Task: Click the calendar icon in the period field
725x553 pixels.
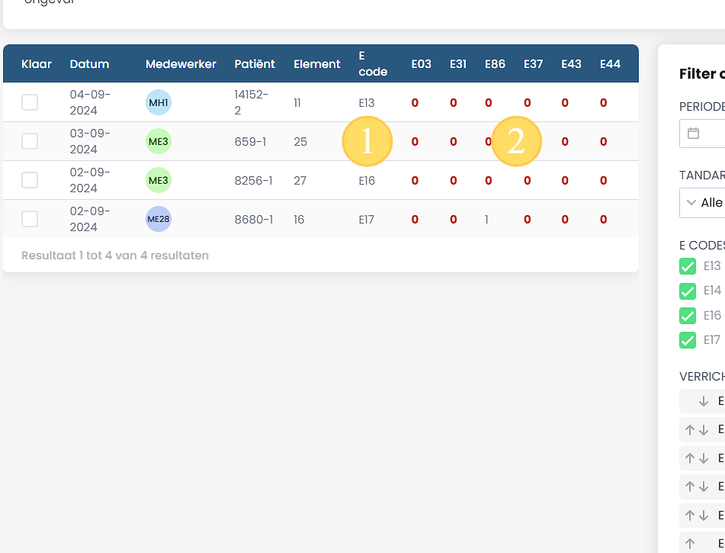Action: [693, 133]
